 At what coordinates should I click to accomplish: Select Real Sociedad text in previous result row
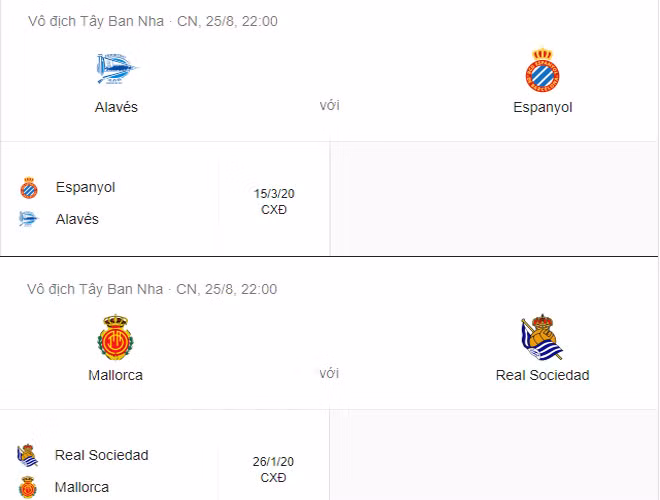pos(102,455)
